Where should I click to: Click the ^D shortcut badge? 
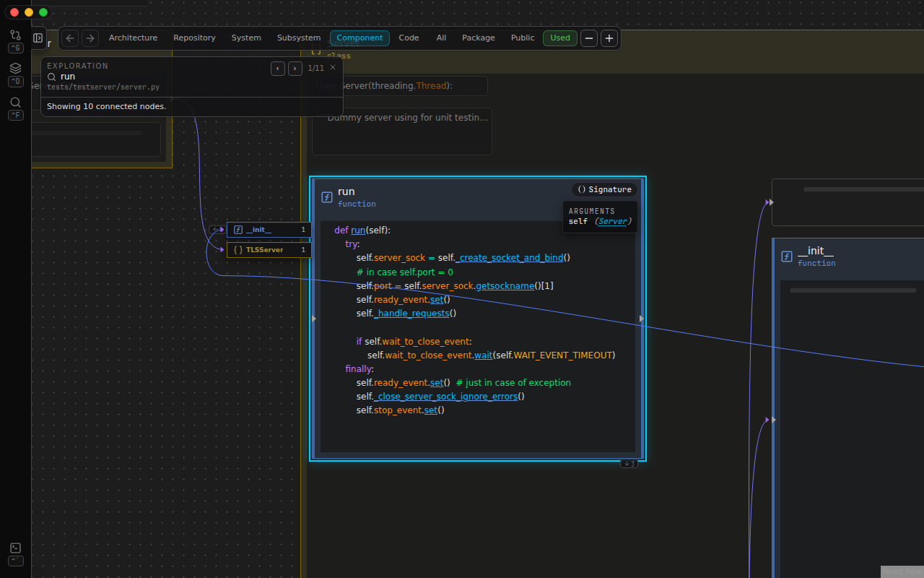point(15,82)
